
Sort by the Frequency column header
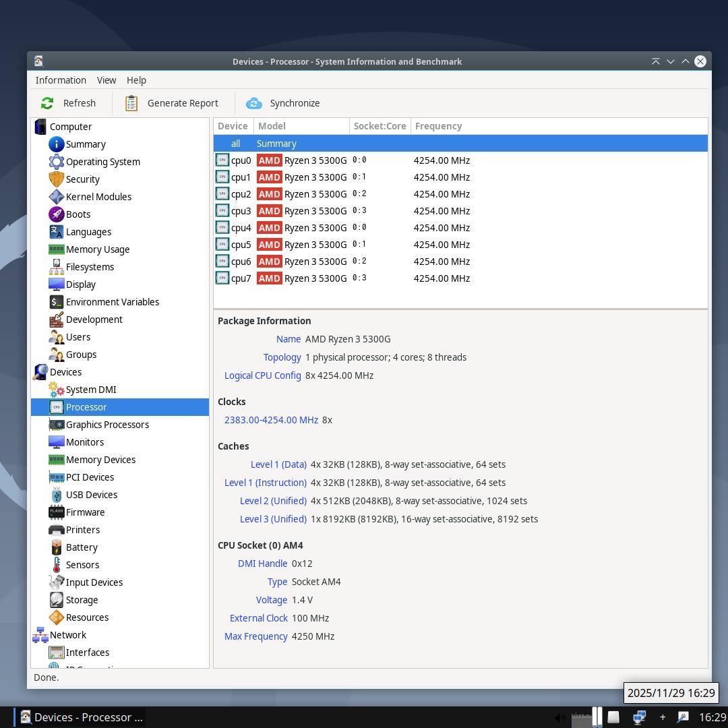coord(438,126)
